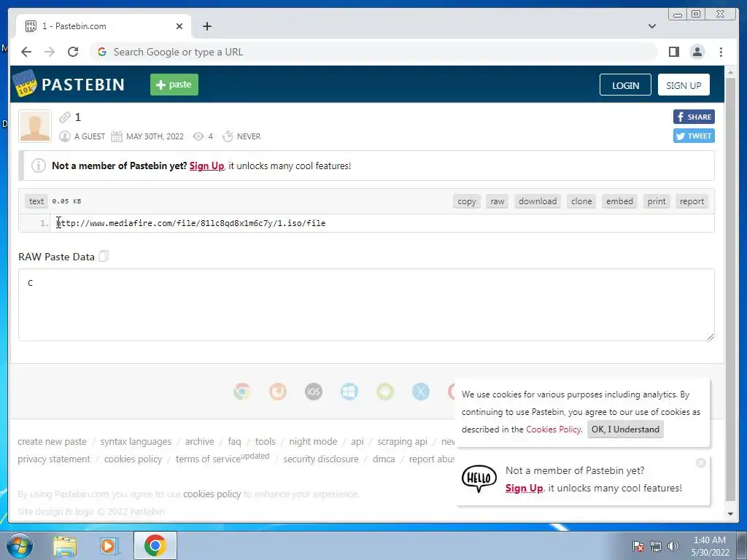747x560 pixels.
Task: Click the calendar icon beside MAY 30TH
Action: (117, 136)
